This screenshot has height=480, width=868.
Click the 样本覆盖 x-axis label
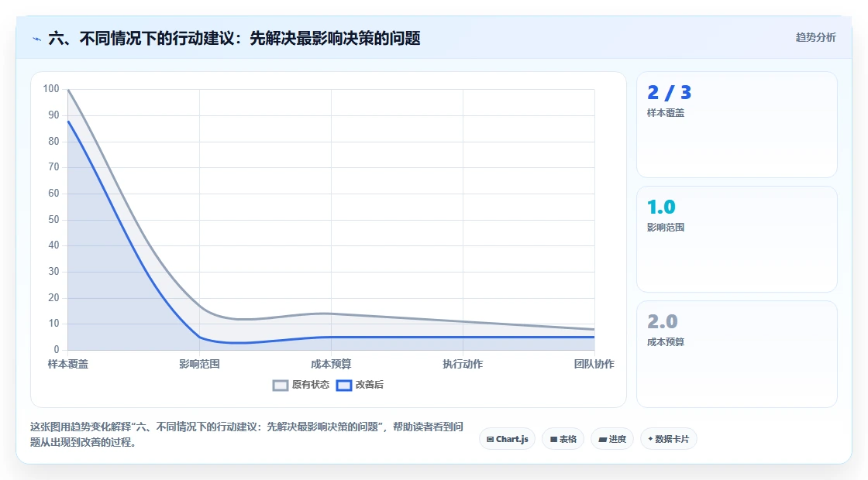[68, 364]
